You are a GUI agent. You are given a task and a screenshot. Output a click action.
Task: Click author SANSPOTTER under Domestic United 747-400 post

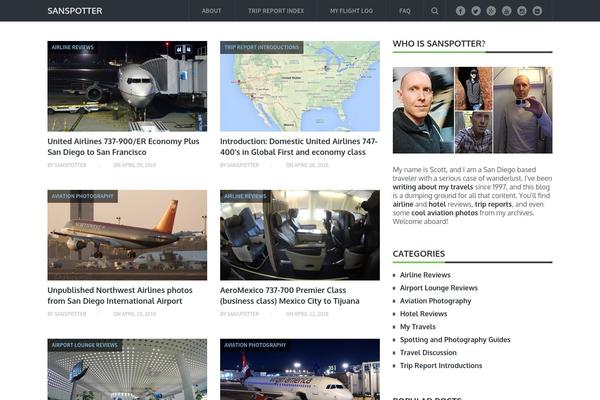[243, 165]
